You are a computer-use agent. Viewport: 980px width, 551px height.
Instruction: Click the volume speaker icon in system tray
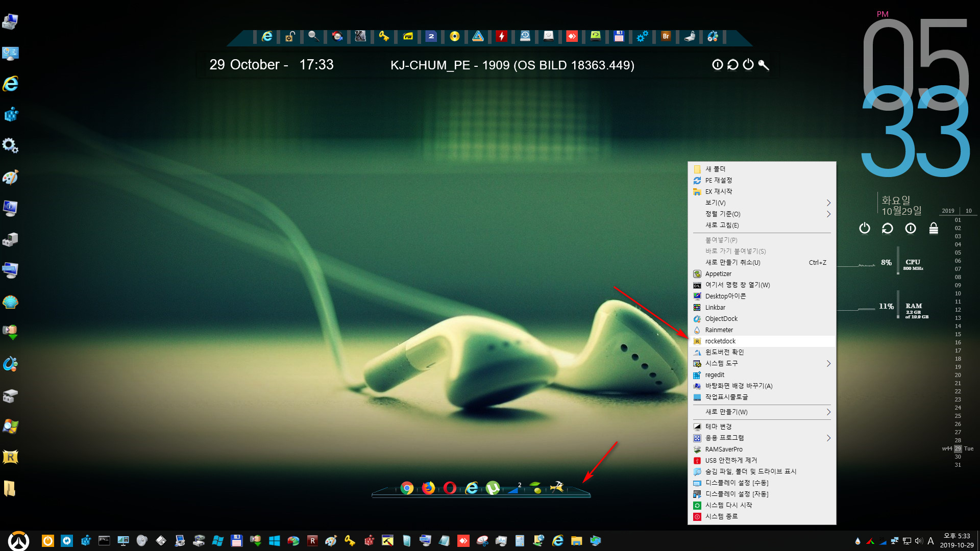918,541
